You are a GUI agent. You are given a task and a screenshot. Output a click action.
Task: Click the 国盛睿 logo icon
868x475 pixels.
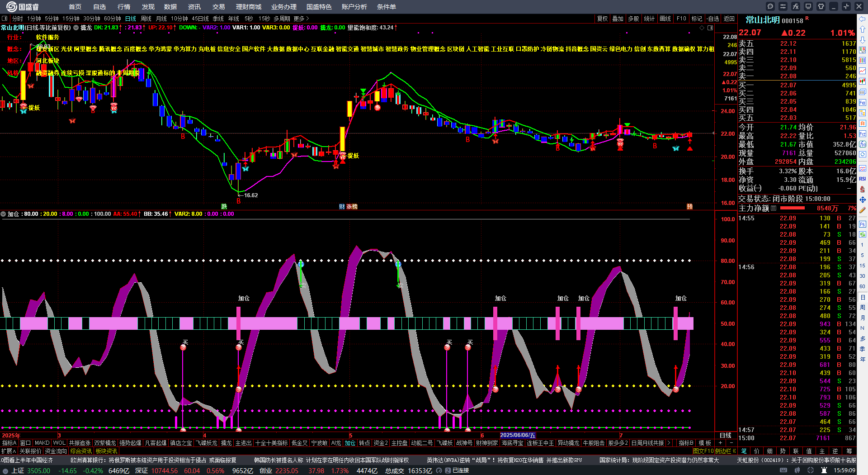coord(12,6)
